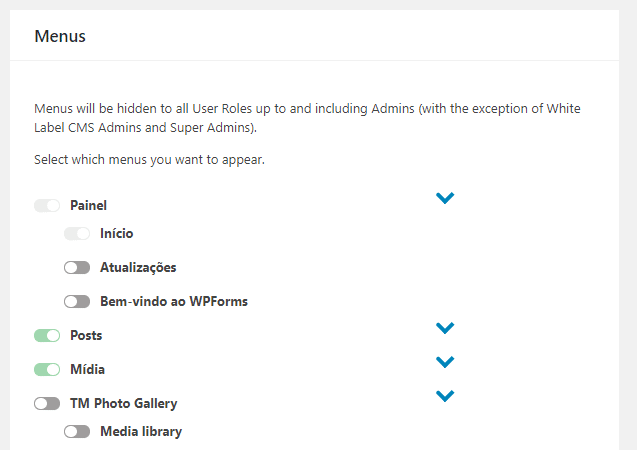
Task: Click the Atualizações submenu label
Action: pos(138,268)
